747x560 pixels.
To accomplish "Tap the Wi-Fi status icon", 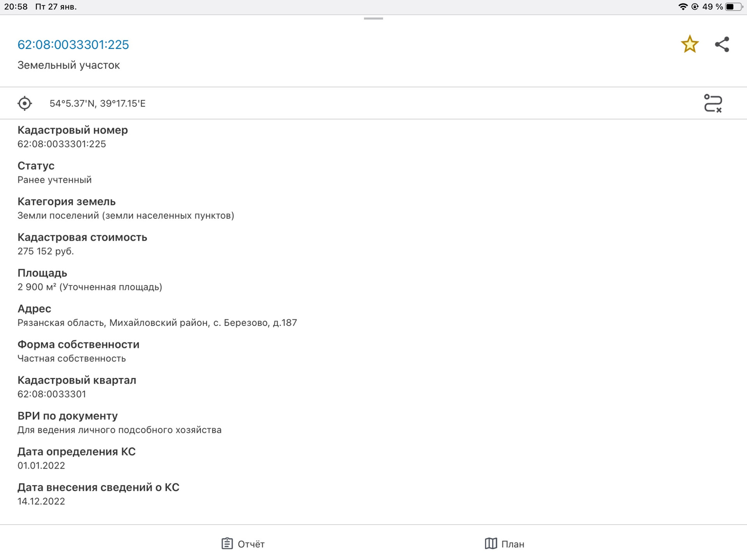I will point(683,7).
